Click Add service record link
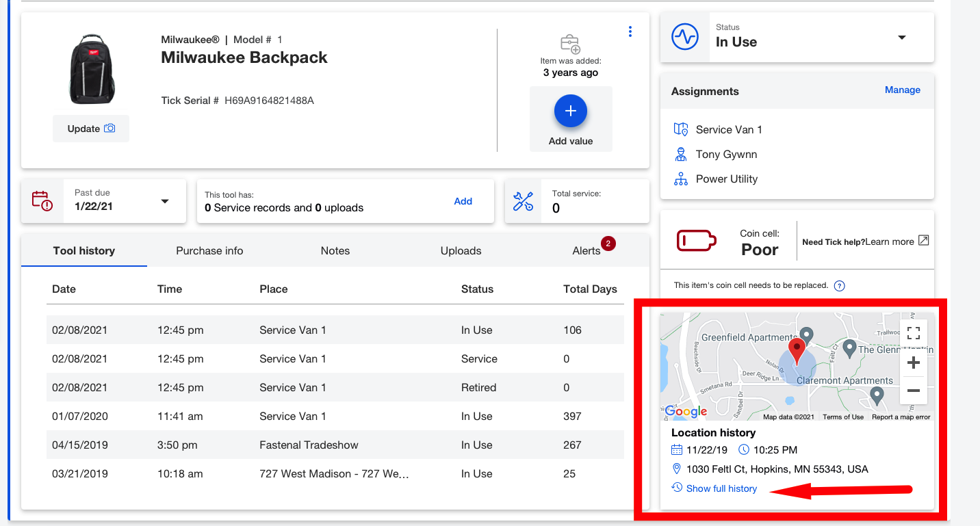 coord(463,201)
